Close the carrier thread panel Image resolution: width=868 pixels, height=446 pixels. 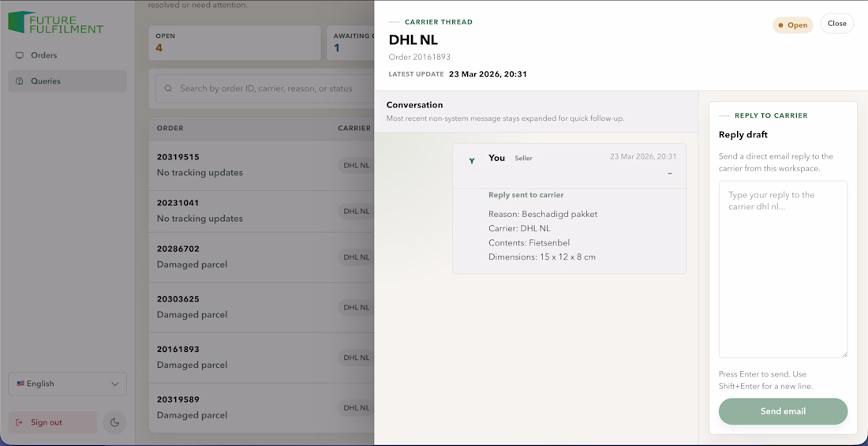point(837,24)
